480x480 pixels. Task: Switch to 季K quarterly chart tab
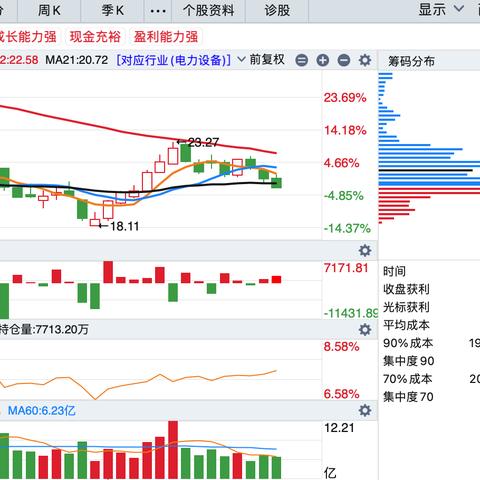click(x=112, y=10)
